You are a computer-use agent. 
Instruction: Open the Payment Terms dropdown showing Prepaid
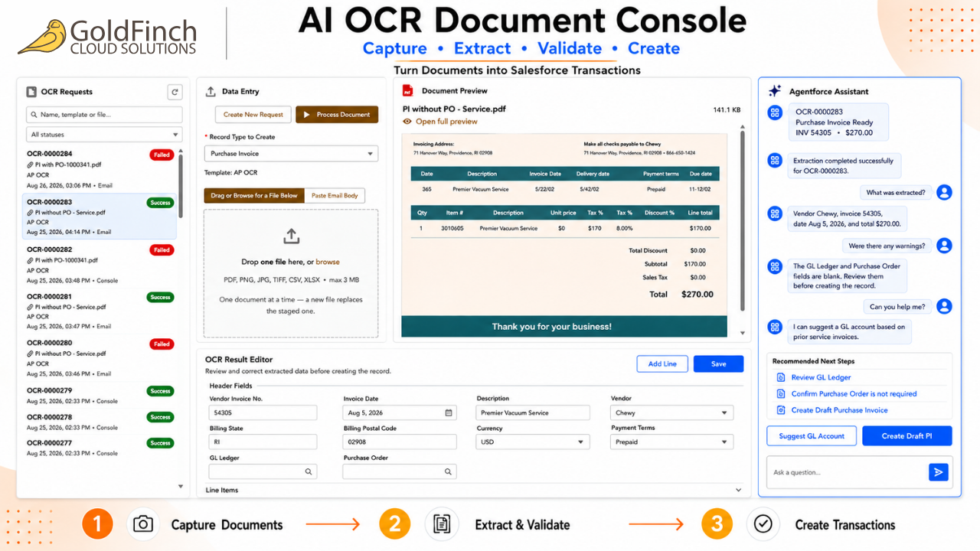[x=671, y=442]
